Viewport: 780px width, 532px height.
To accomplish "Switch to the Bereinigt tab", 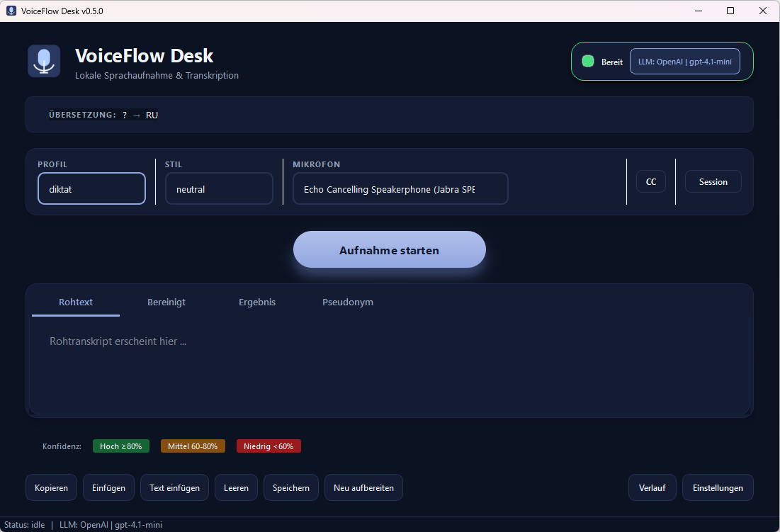I will point(166,302).
